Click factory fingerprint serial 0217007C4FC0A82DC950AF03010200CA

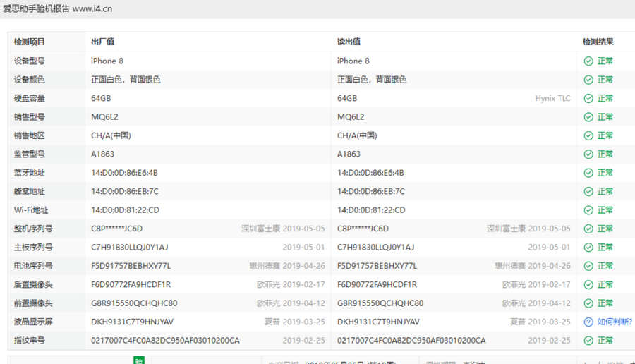[x=165, y=341]
